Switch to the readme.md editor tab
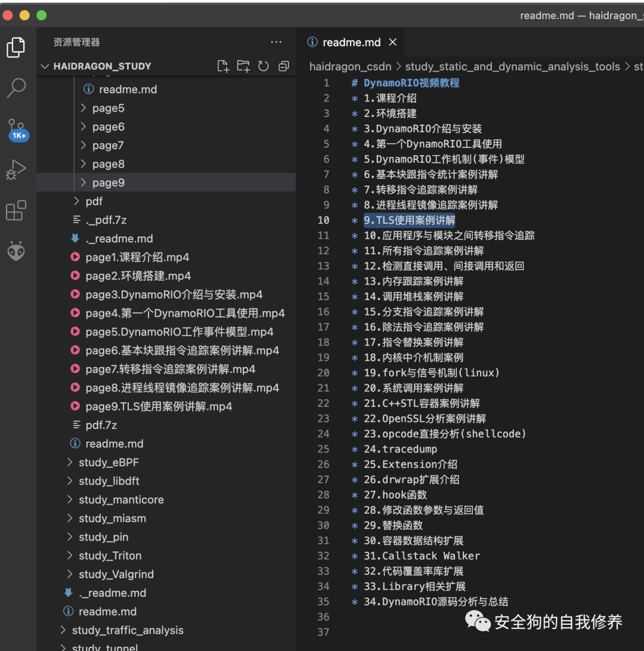 (x=351, y=42)
